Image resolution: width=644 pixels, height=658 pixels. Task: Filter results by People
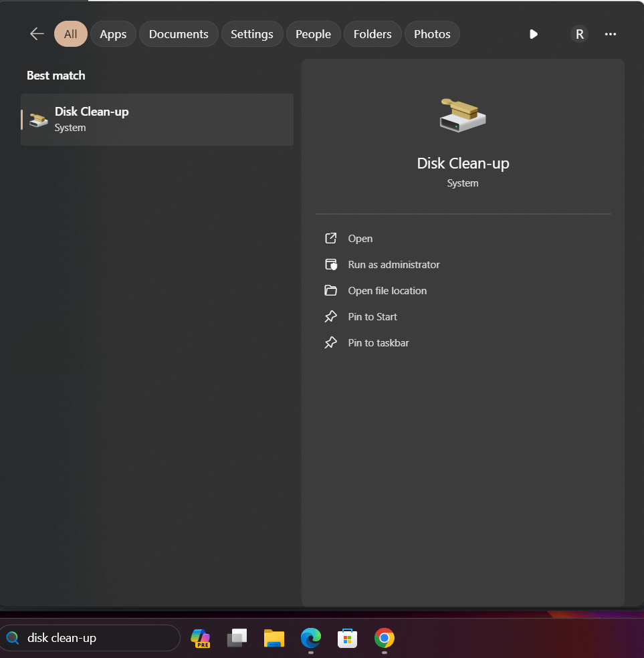click(x=313, y=34)
